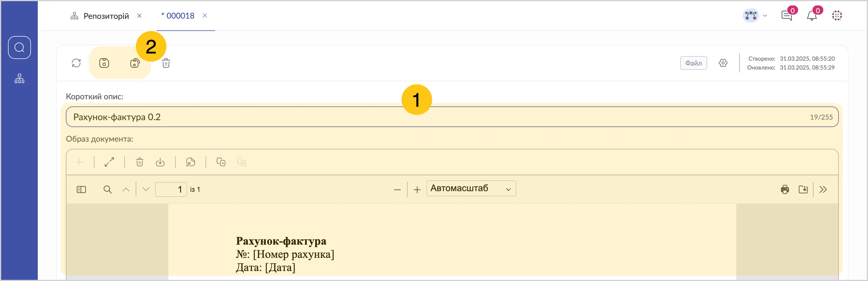
Task: Delete the record with the trash icon
Action: tap(166, 63)
